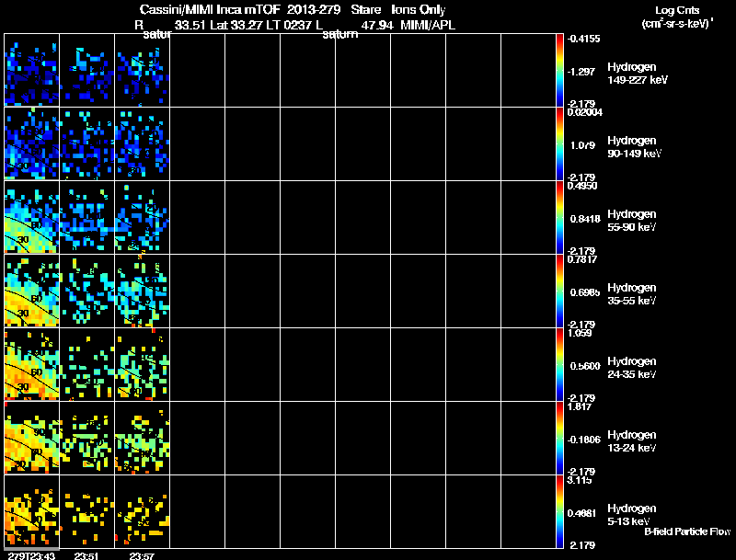Select the color scale for Hydrogen 13-24 keV
Viewport: 736px width, 560px height.
click(560, 438)
